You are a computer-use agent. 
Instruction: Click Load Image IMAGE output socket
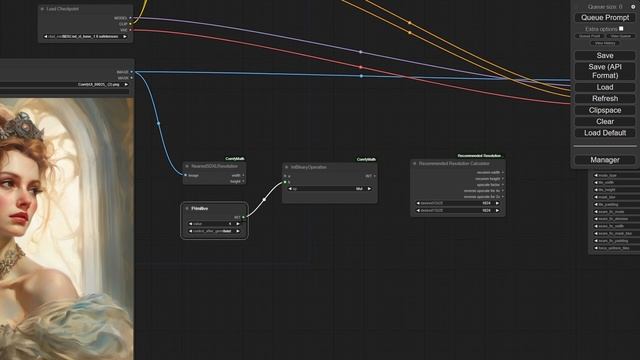coord(132,72)
